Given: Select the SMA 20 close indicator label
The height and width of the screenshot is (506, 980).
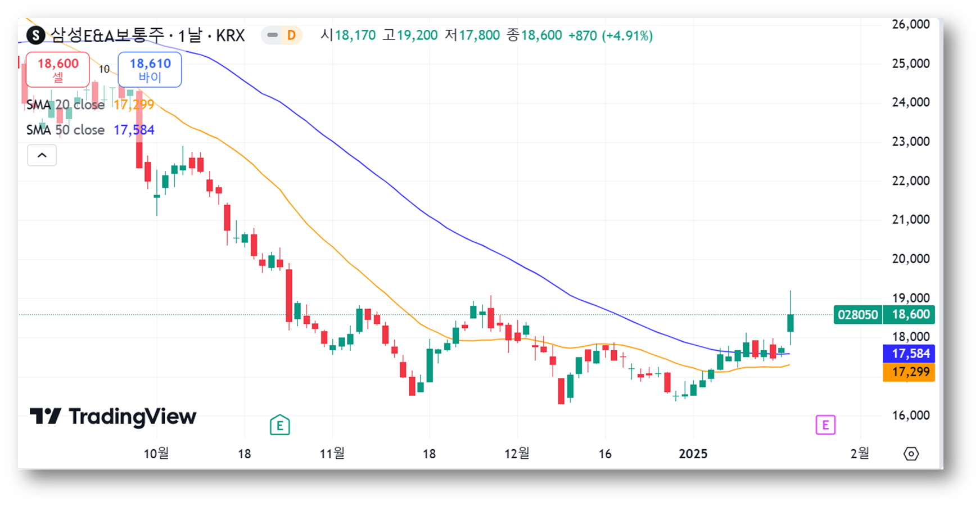Looking at the screenshot, I should coord(65,105).
